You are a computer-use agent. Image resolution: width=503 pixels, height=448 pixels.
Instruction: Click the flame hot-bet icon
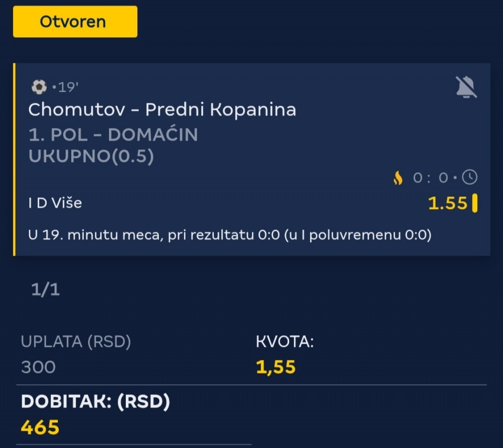[x=398, y=178]
